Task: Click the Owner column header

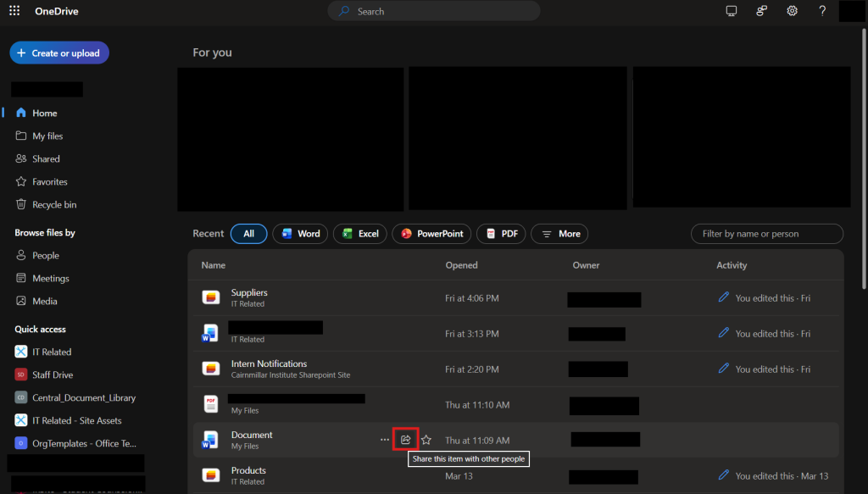Action: tap(586, 265)
